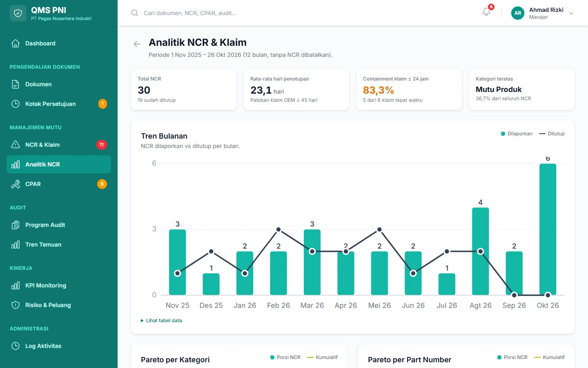Click the Log Aktivitas clock icon
Screen dimensions: 588x368
(x=16, y=346)
